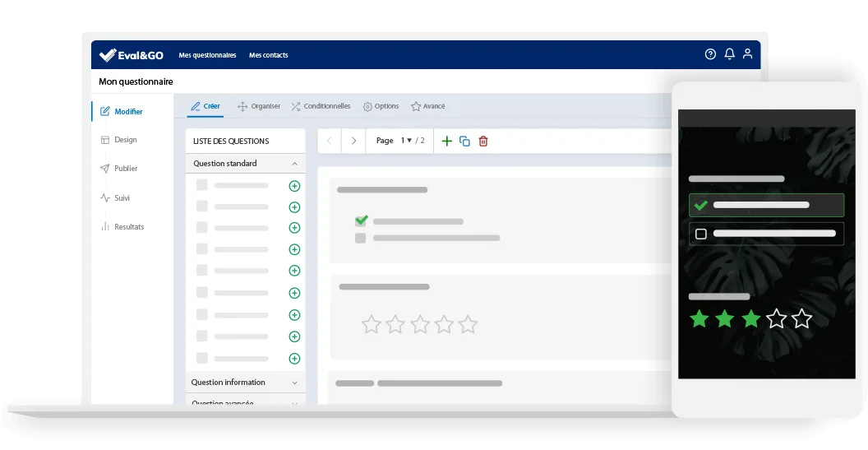Click the Mon questionnaire title
This screenshot has height=450, width=868.
pos(136,81)
